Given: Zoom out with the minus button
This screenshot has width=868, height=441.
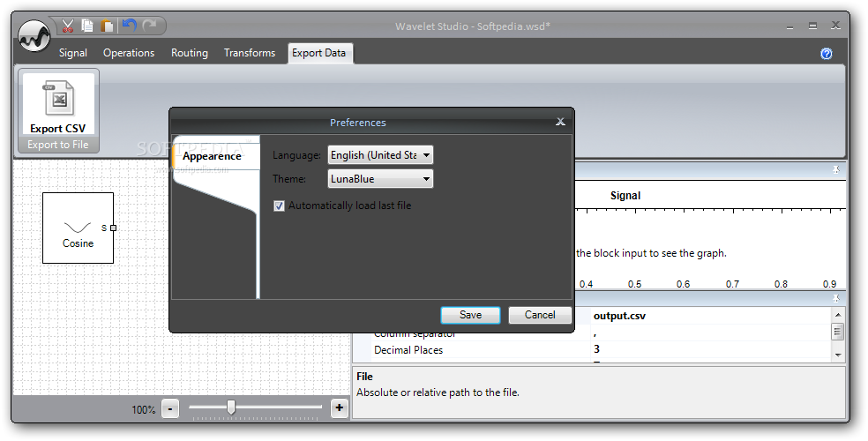Looking at the screenshot, I should (170, 409).
